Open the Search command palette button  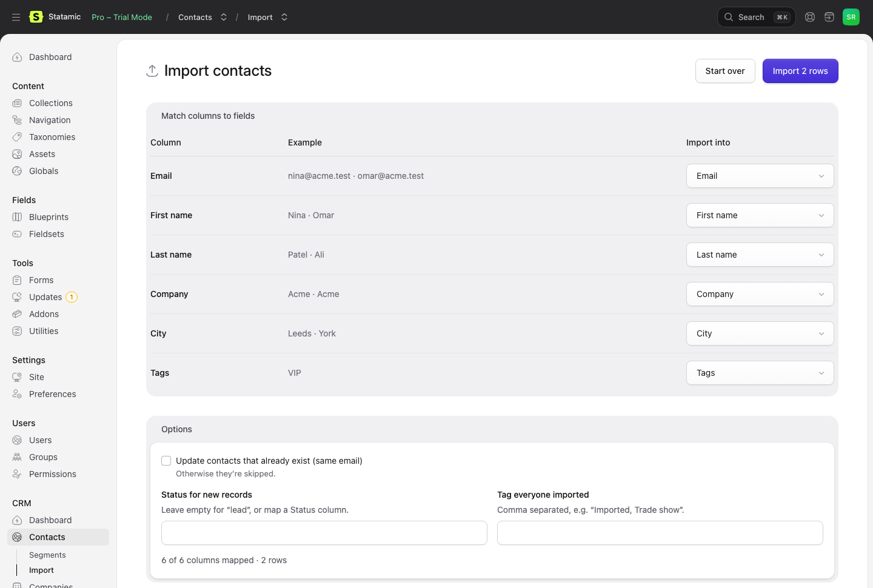tap(757, 17)
